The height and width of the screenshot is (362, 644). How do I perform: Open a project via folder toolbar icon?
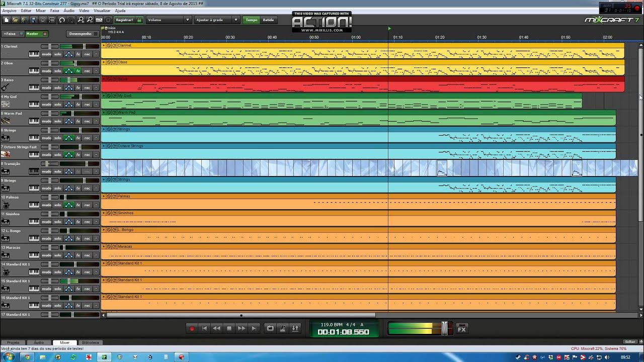[16, 20]
